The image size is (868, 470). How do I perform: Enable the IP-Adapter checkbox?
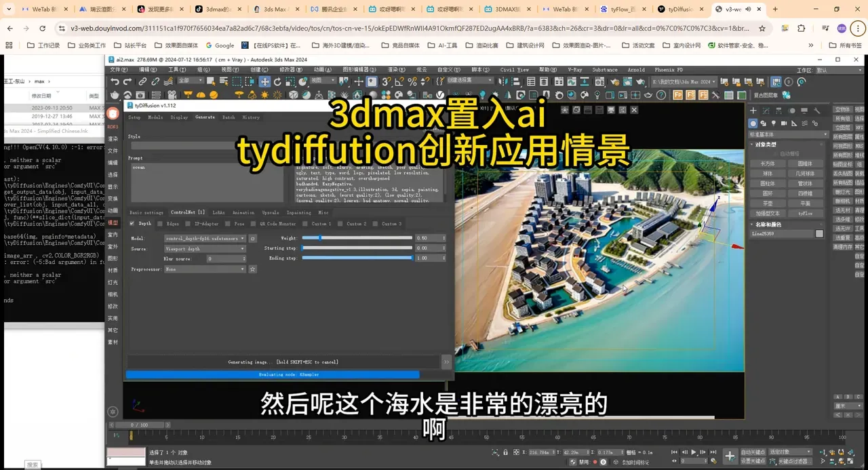(x=188, y=223)
